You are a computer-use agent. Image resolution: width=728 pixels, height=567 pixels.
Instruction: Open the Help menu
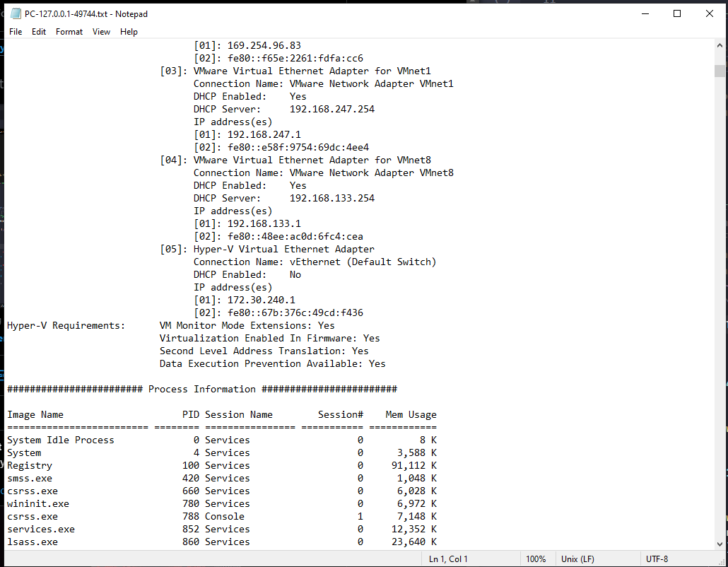click(129, 32)
